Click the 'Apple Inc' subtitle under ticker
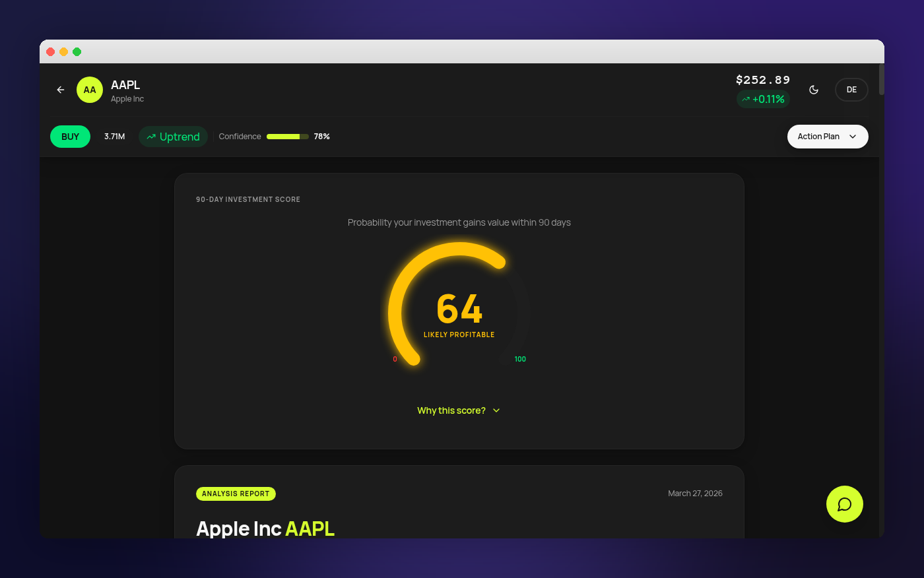The width and height of the screenshot is (924, 578). coord(127,99)
